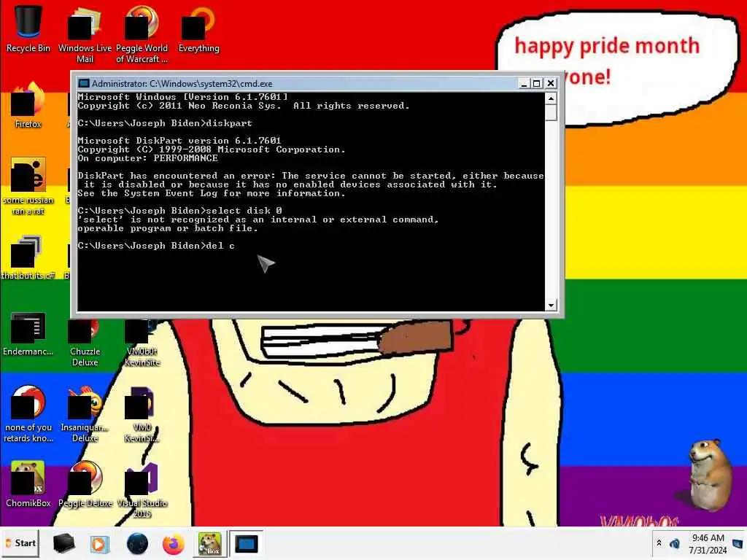Show hidden tray icons arrow
Viewport: 747px width, 560px height.
659,542
